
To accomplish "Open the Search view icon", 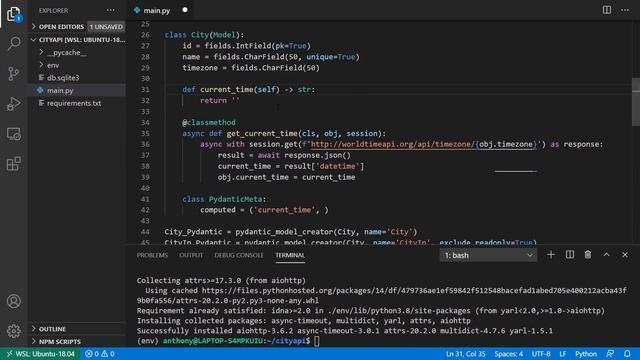I will 13,43.
